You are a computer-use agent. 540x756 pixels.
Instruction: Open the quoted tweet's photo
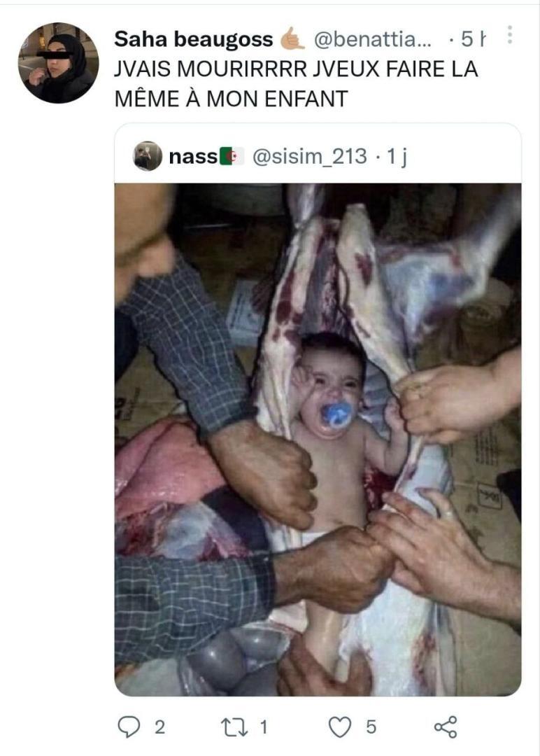coord(318,439)
